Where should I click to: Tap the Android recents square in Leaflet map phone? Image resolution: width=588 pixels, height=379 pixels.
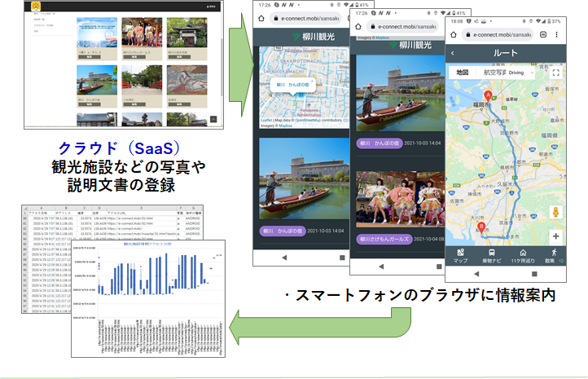[x=342, y=258]
